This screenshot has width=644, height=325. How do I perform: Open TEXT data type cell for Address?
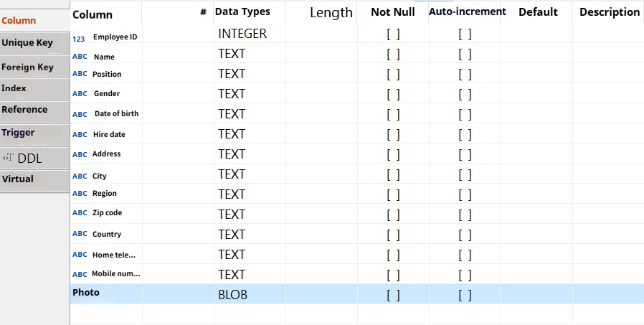point(232,154)
